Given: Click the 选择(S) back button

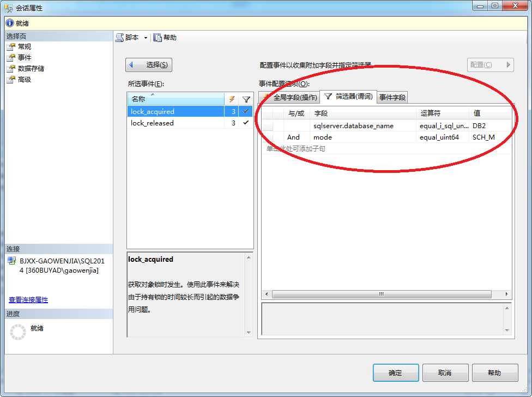Looking at the screenshot, I should [149, 65].
